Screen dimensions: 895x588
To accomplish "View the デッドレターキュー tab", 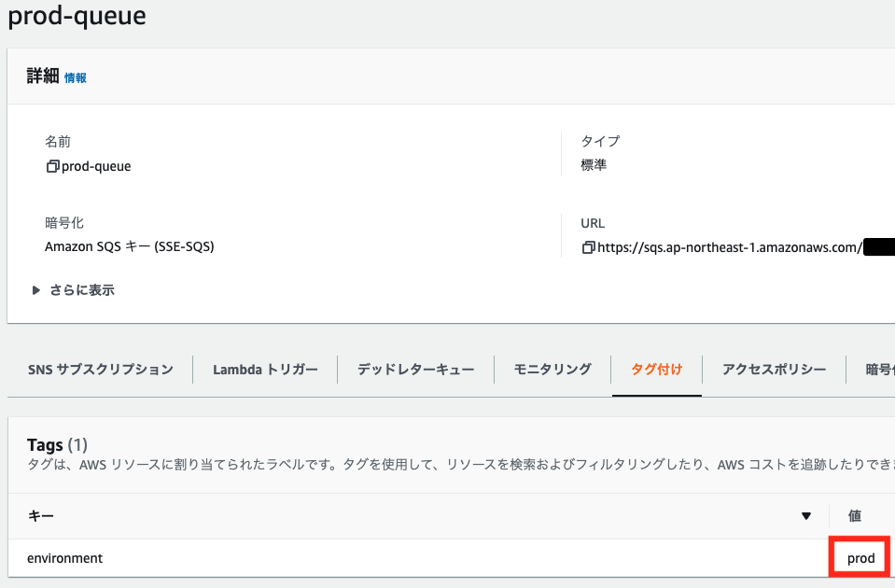I will coord(415,369).
